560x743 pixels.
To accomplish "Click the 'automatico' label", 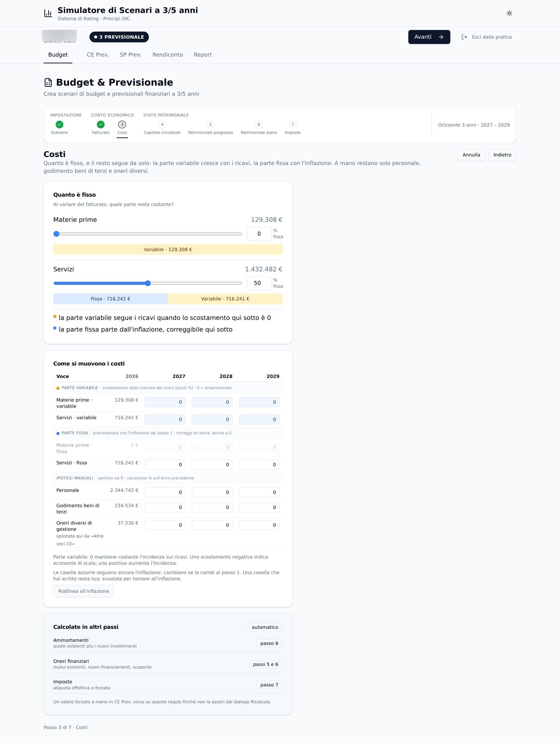I will pyautogui.click(x=265, y=627).
